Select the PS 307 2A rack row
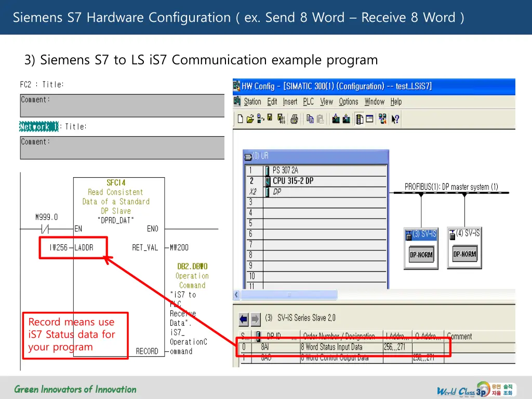Image resolution: width=532 pixels, height=399 pixels. click(x=316, y=170)
